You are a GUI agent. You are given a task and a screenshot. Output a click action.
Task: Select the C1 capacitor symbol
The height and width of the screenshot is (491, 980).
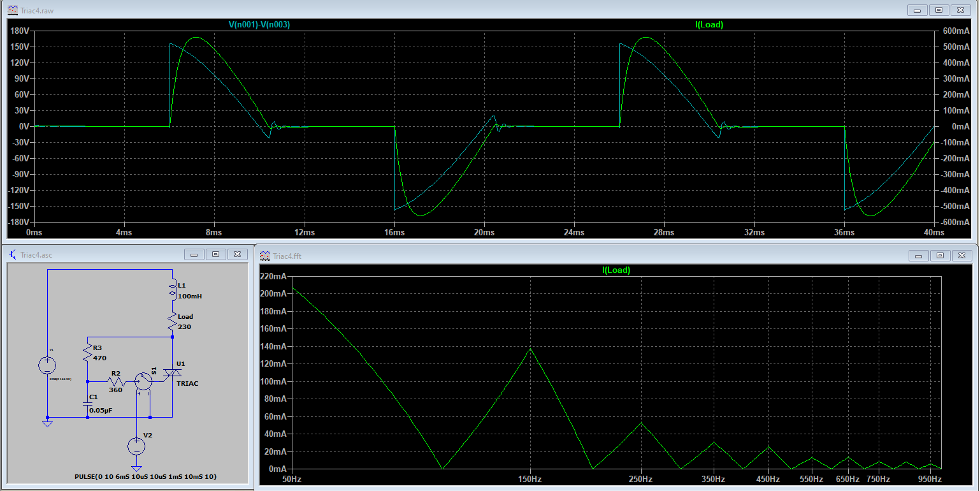coord(87,404)
